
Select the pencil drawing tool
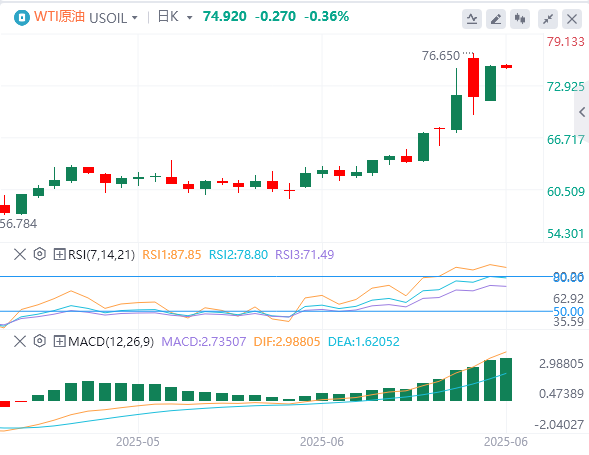point(496,19)
